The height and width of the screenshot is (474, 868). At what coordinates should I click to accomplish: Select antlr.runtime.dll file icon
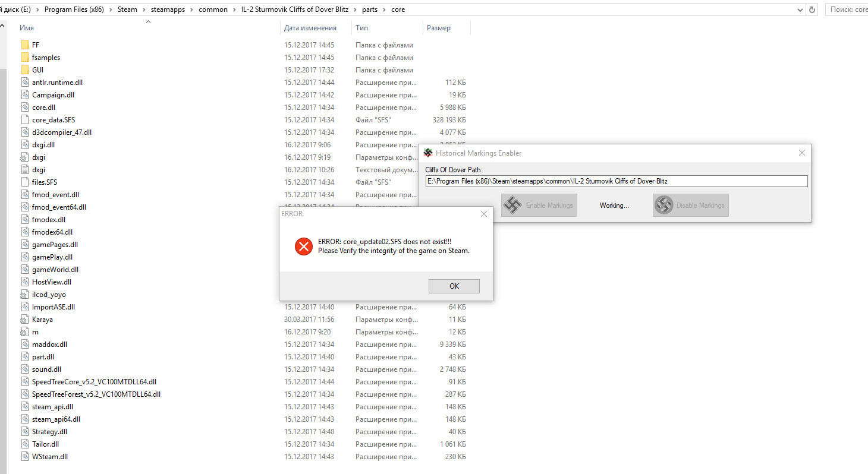(x=24, y=83)
